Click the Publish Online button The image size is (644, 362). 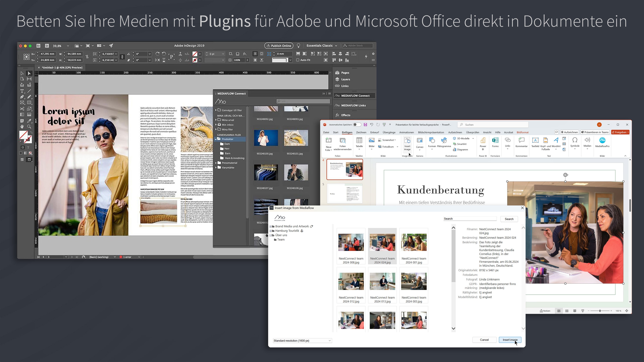pos(279,46)
